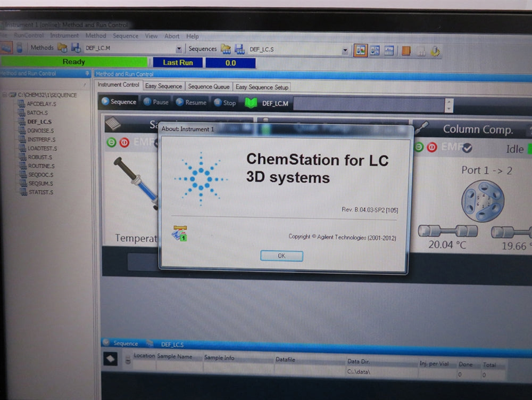Toggle the highlighted orange view toolbar icon

tap(360, 50)
